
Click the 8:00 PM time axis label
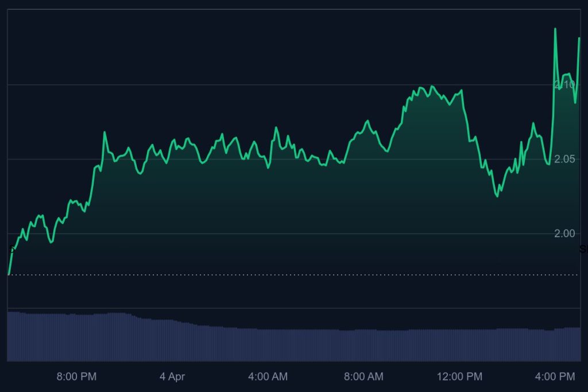pyautogui.click(x=76, y=377)
